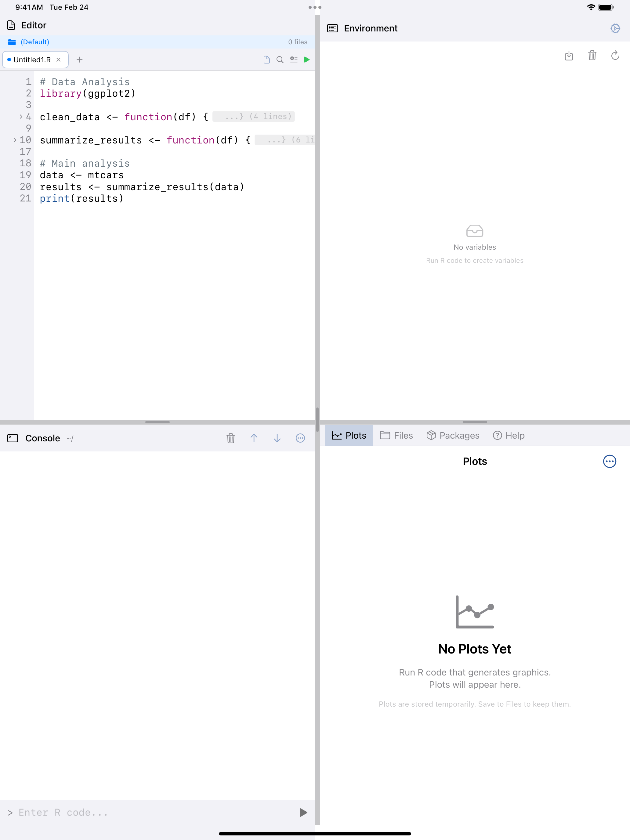Delete all environment variables with the trash icon
This screenshot has width=630, height=840.
592,56
